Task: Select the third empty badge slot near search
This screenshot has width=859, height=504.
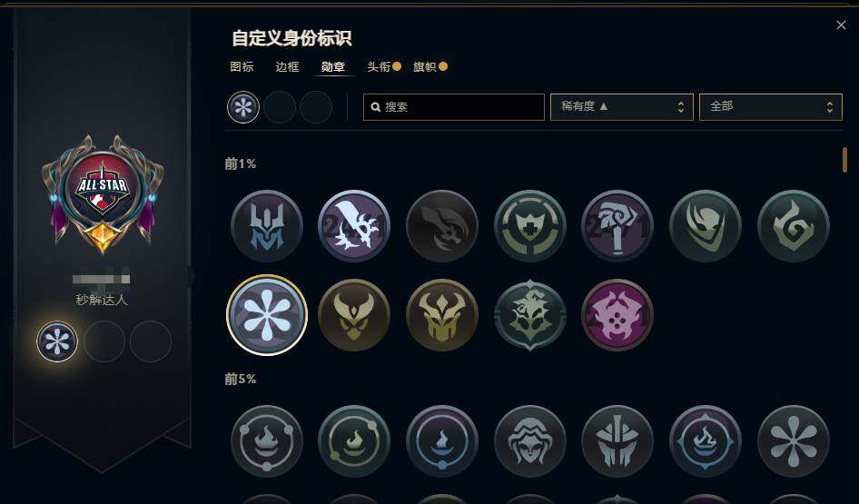Action: (316, 107)
